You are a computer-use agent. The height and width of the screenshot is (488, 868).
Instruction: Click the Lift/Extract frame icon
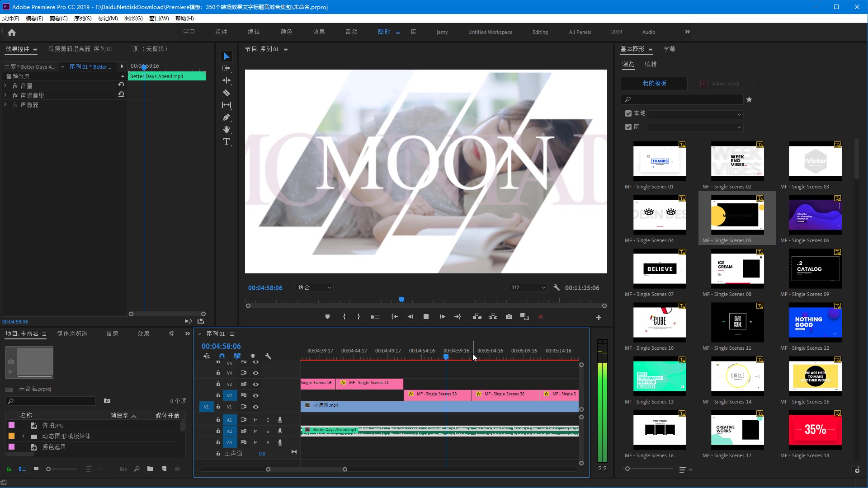[x=477, y=316]
